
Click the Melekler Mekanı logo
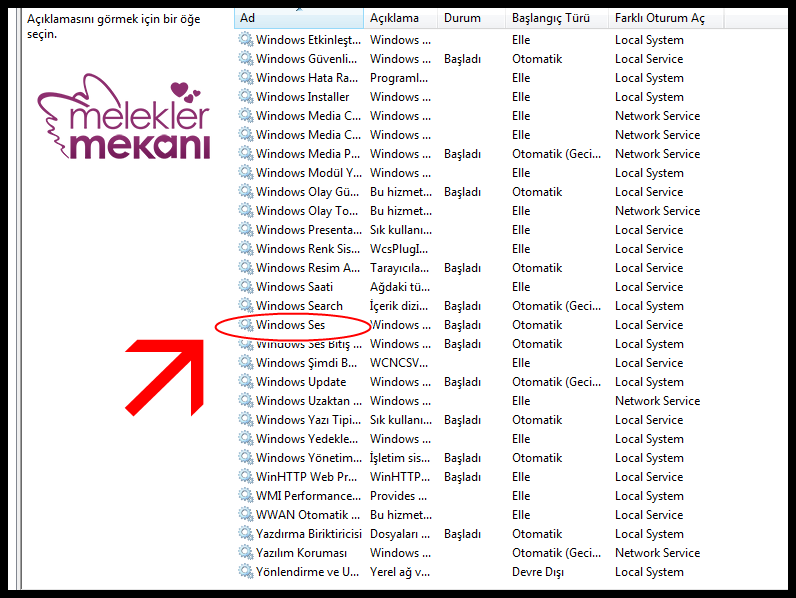point(124,118)
